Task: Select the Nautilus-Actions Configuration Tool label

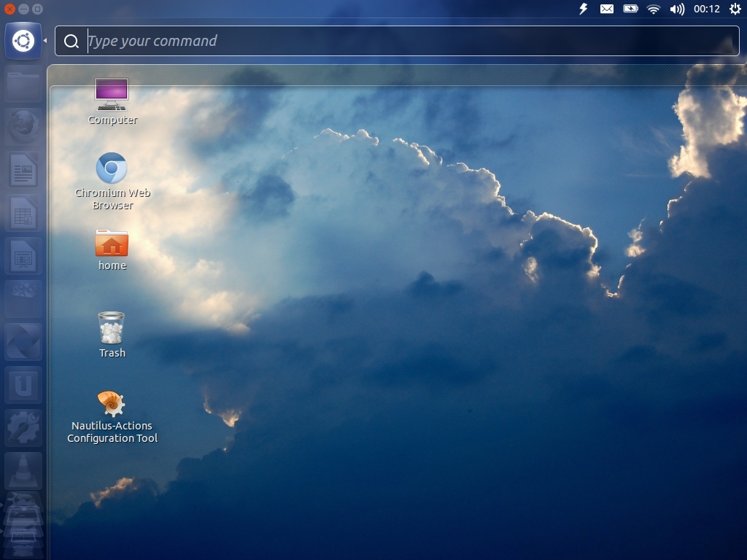Action: coord(112,432)
